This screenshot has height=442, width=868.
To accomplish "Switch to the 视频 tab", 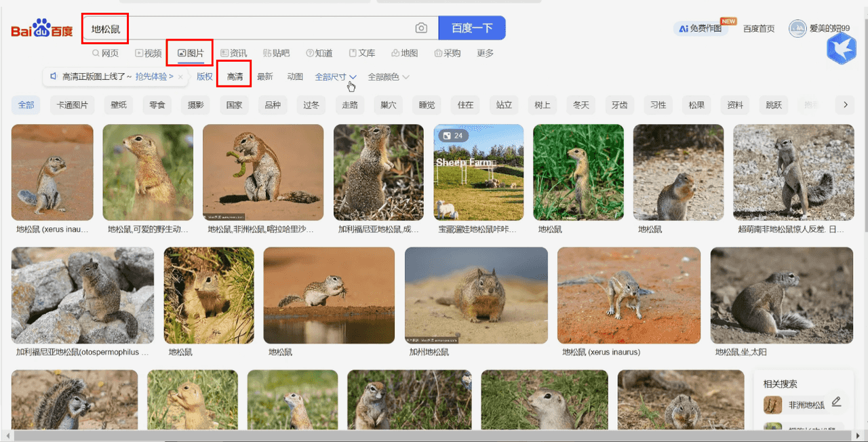I will pyautogui.click(x=149, y=53).
